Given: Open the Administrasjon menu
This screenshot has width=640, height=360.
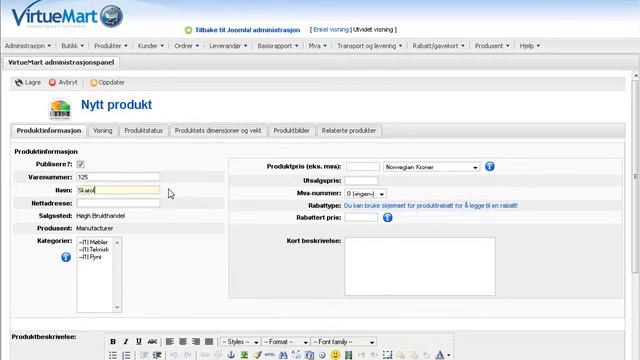Looking at the screenshot, I should (28, 46).
